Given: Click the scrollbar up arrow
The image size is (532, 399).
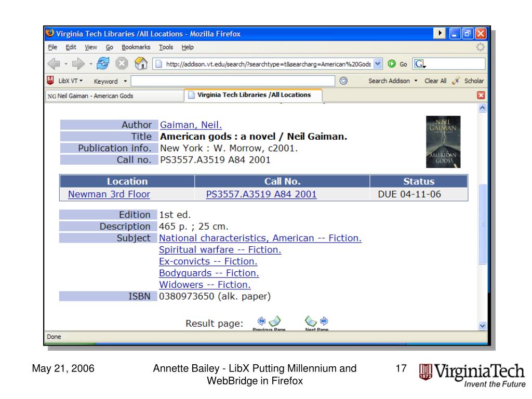Looking at the screenshot, I should [482, 108].
